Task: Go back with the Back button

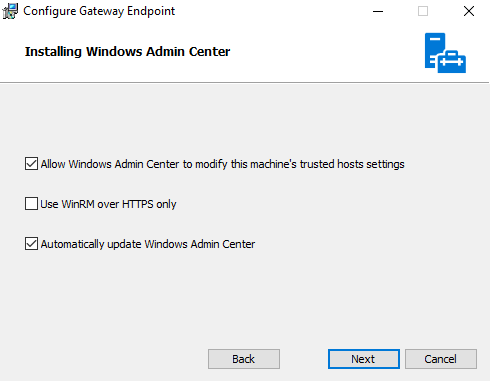Action: pyautogui.click(x=244, y=359)
